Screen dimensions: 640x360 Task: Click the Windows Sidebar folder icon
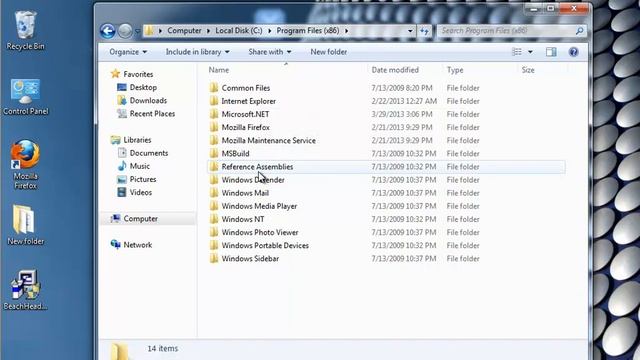[214, 258]
